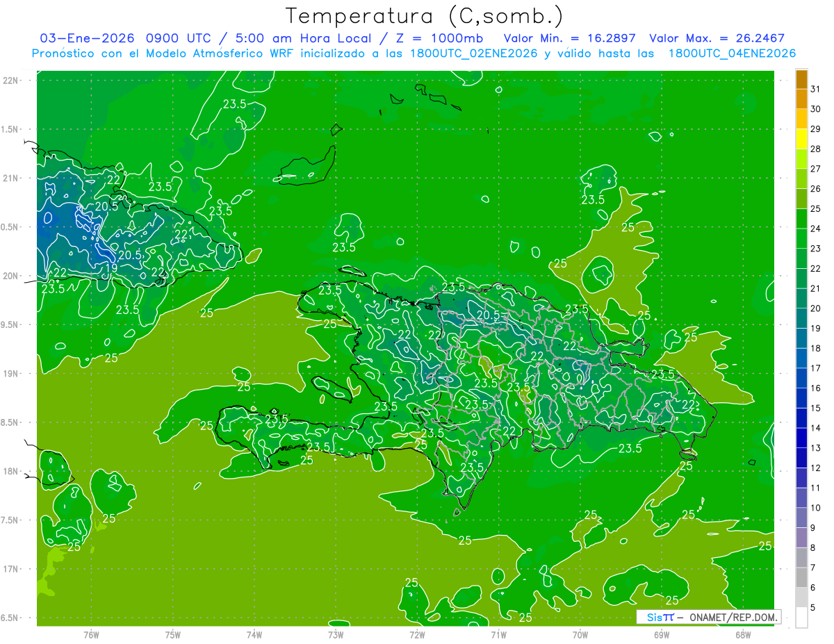Pick the teal band between 19 and 20
Screen dimensions: 834x644
pos(801,318)
